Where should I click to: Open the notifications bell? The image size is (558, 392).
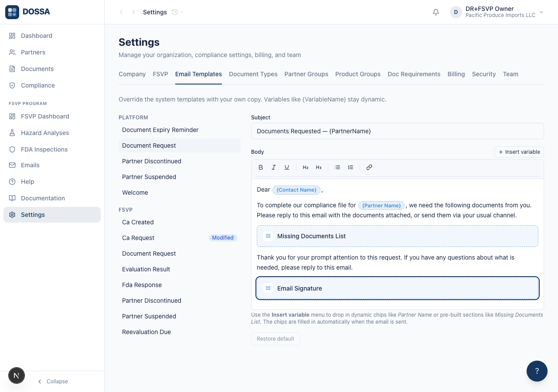tap(436, 12)
